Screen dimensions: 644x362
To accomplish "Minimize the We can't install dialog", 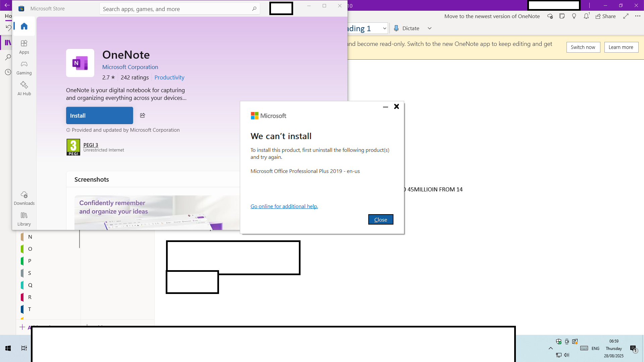I will 385,107.
